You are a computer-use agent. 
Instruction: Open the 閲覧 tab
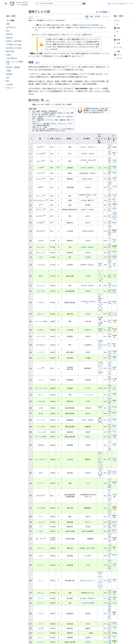pyautogui.click(x=87, y=17)
